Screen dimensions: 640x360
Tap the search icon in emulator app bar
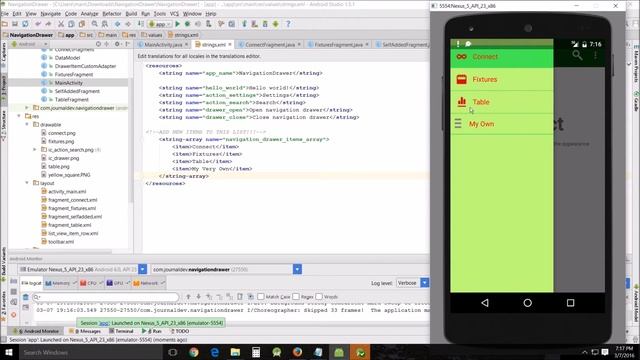(x=577, y=55)
